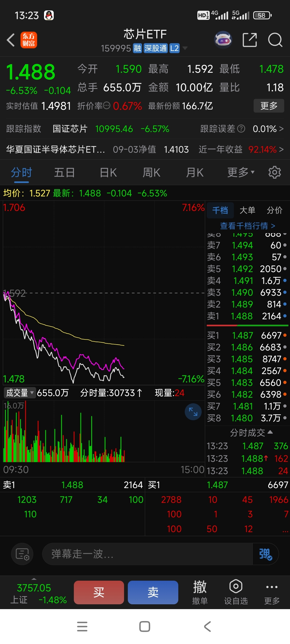This screenshot has height=644, width=290.
Task: Toggle the 弹 danmaku icon
Action: (x=265, y=554)
